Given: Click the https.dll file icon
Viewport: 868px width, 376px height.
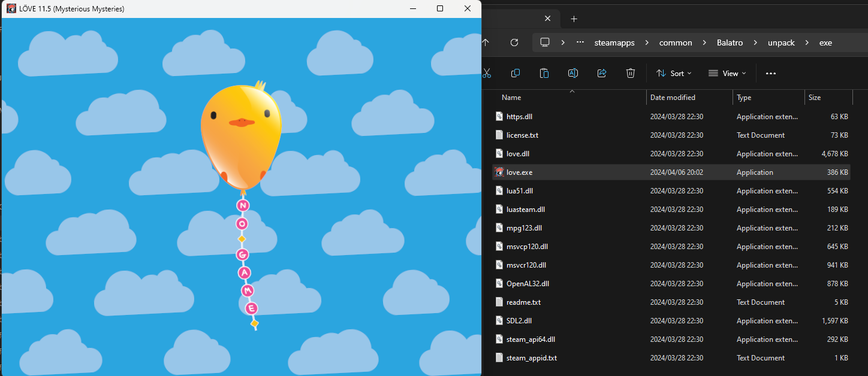Looking at the screenshot, I should (499, 116).
